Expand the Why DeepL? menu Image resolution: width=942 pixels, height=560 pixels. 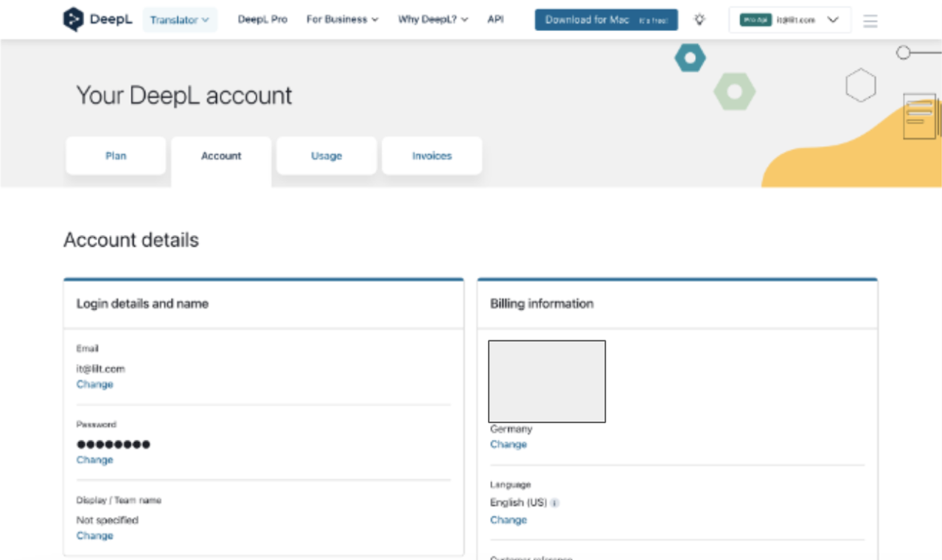433,19
